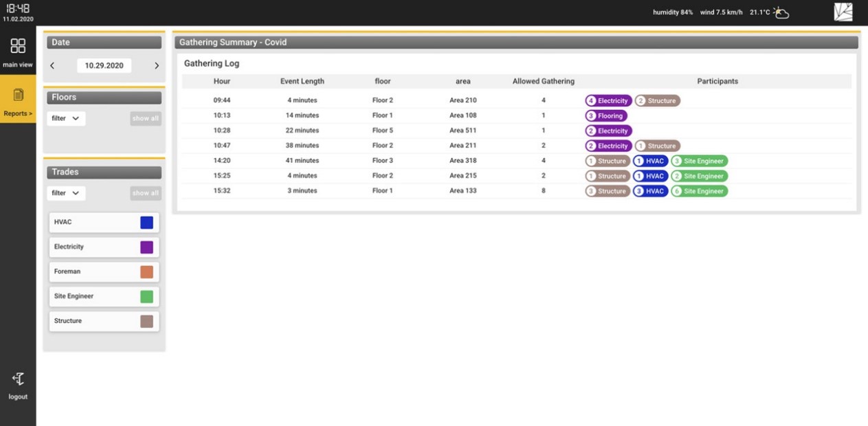Open the main view grid icon
The height and width of the screenshot is (426, 868).
18,47
